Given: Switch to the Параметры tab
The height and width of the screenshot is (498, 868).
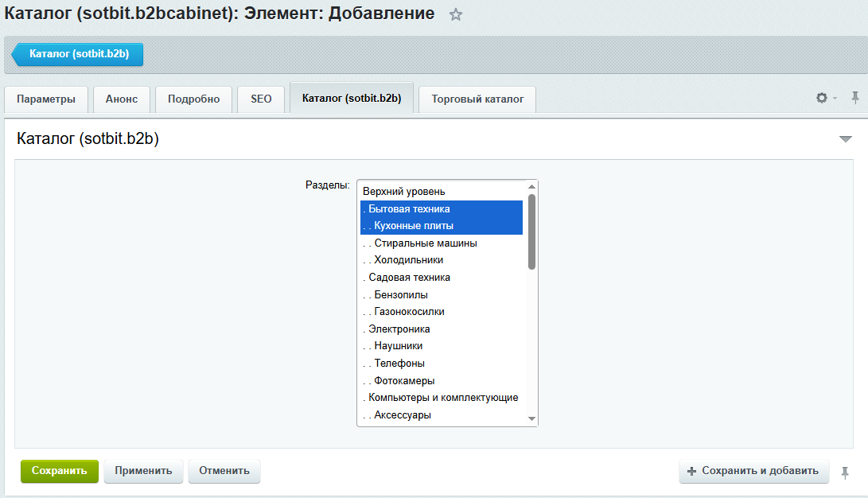Looking at the screenshot, I should pos(46,99).
